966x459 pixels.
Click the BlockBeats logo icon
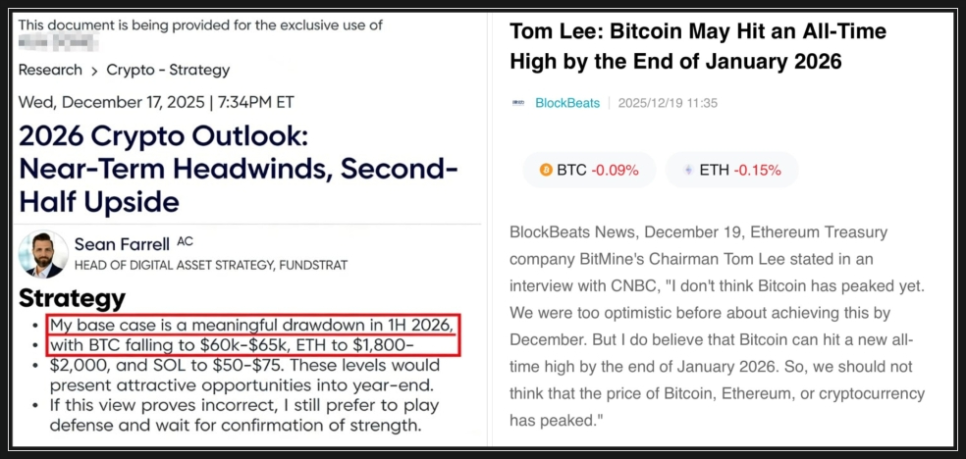coord(518,103)
